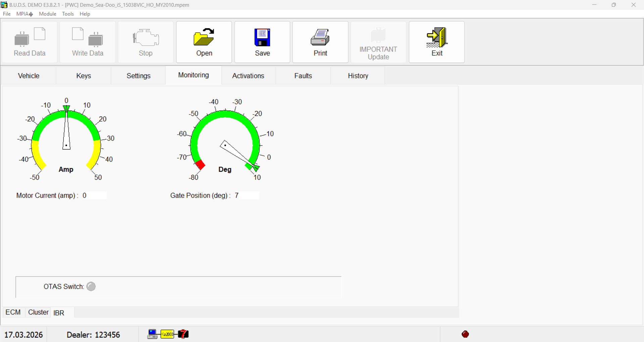Expand the Module menu
This screenshot has width=644, height=342.
point(47,14)
